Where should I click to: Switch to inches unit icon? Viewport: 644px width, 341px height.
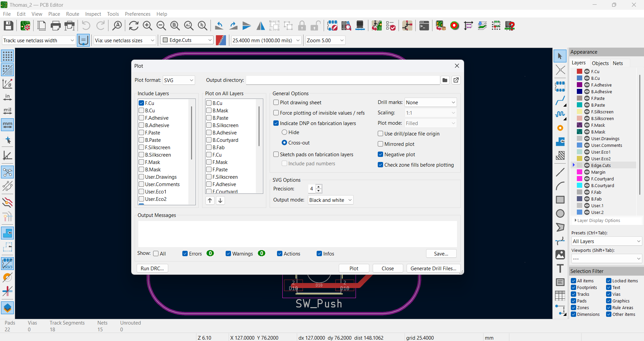(x=7, y=97)
